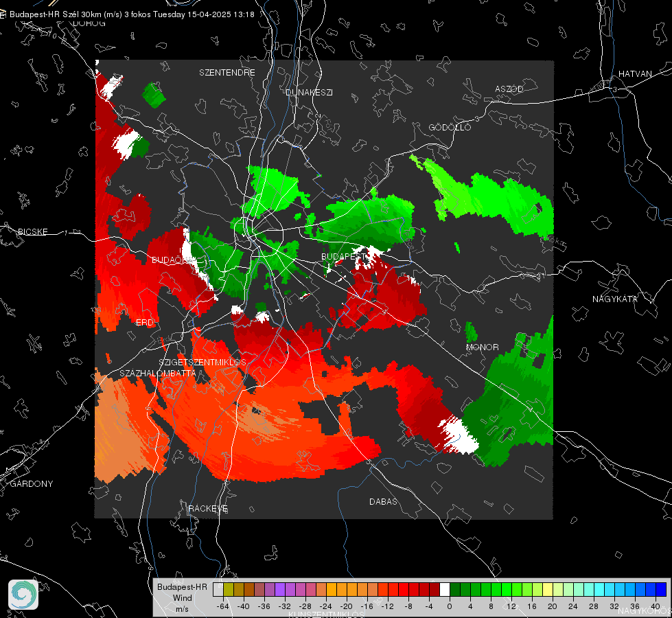Click the ERD town label
Screen dimensions: 672x618
tap(145, 323)
